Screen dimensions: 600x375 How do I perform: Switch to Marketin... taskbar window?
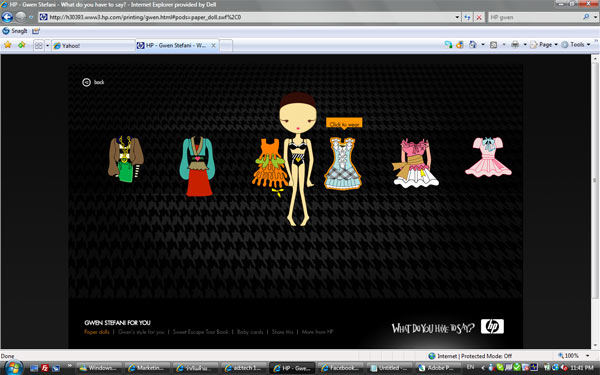point(148,368)
